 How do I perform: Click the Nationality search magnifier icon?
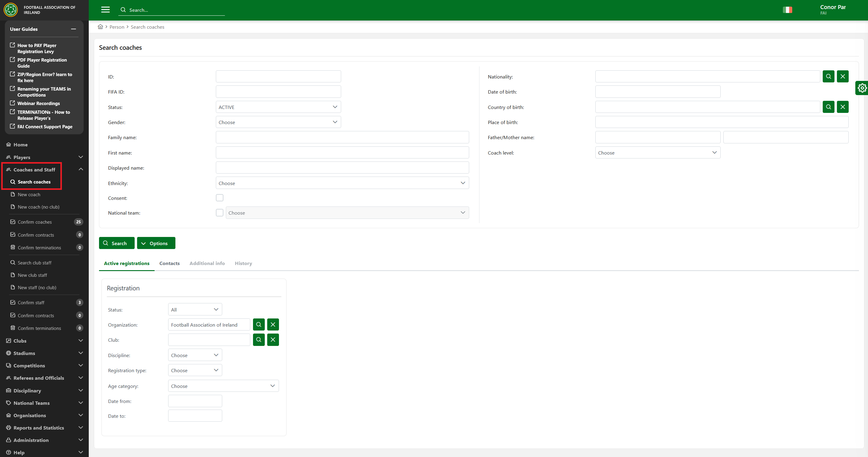(828, 76)
